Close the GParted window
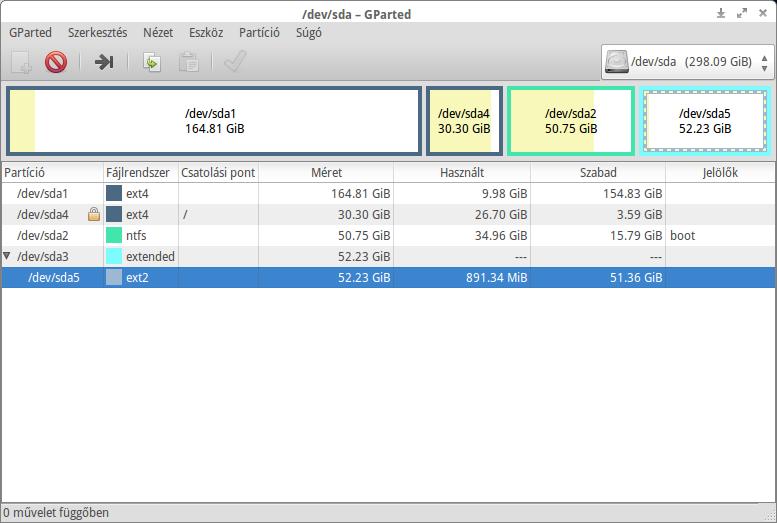The image size is (777, 523). click(x=763, y=13)
